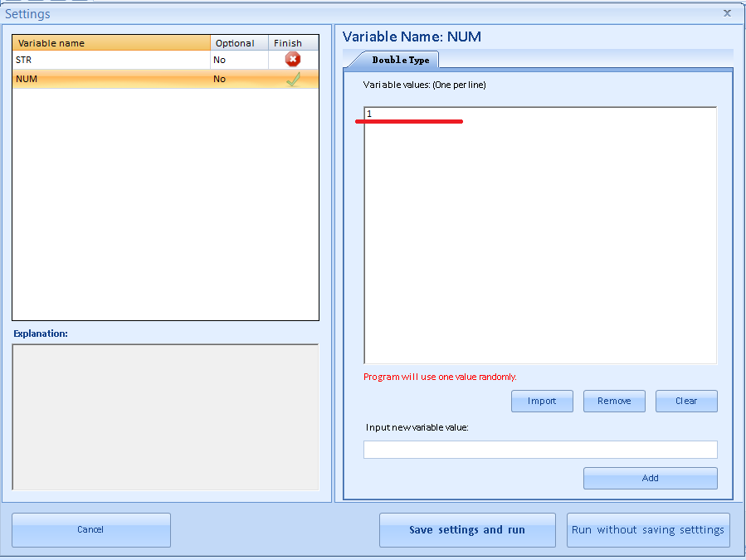746x560 pixels.
Task: Click the green checkmark in NUM row
Action: point(293,80)
